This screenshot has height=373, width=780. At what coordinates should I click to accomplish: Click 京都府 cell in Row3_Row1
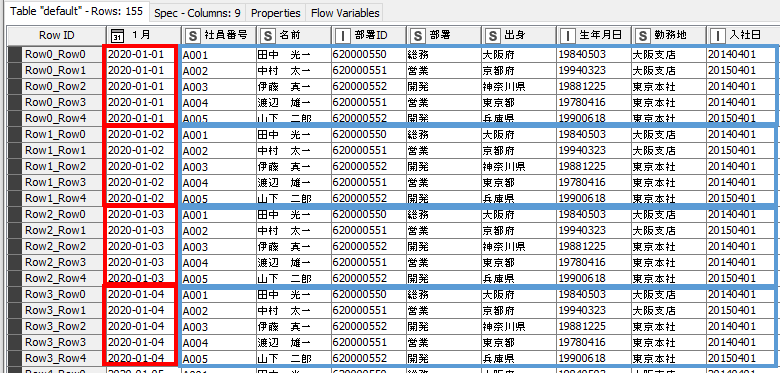coord(519,311)
